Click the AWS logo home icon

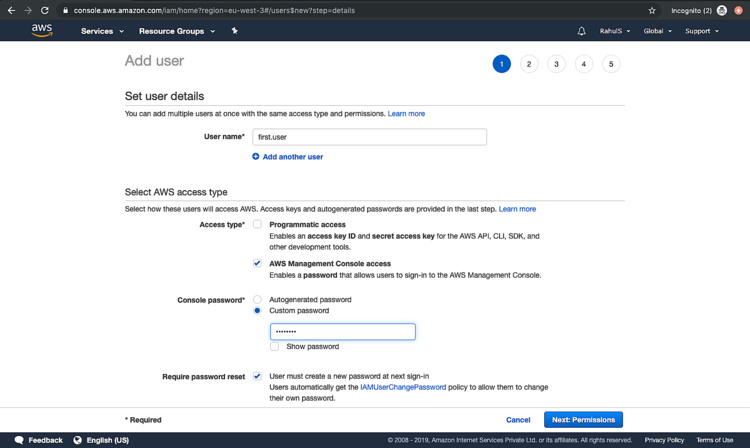click(41, 31)
